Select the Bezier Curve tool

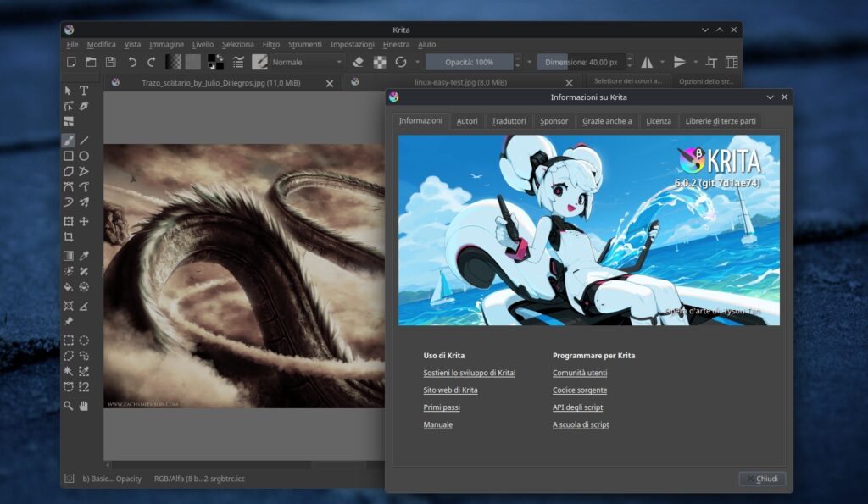(68, 187)
